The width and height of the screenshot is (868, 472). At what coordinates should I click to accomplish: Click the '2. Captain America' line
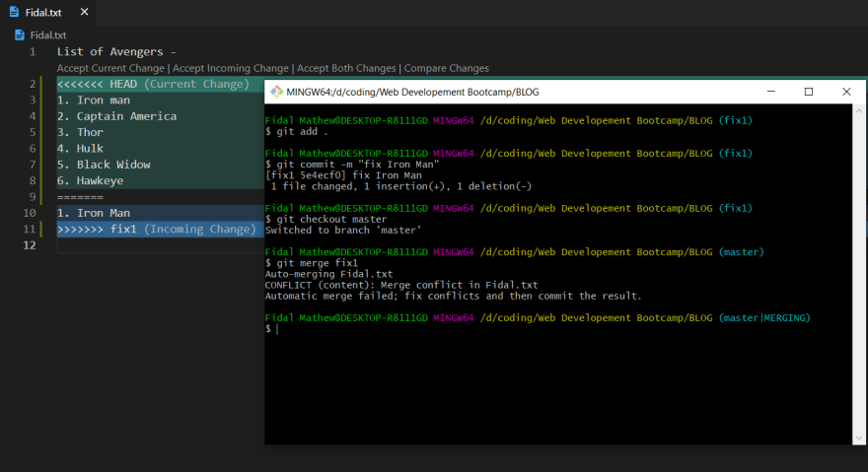click(x=116, y=116)
